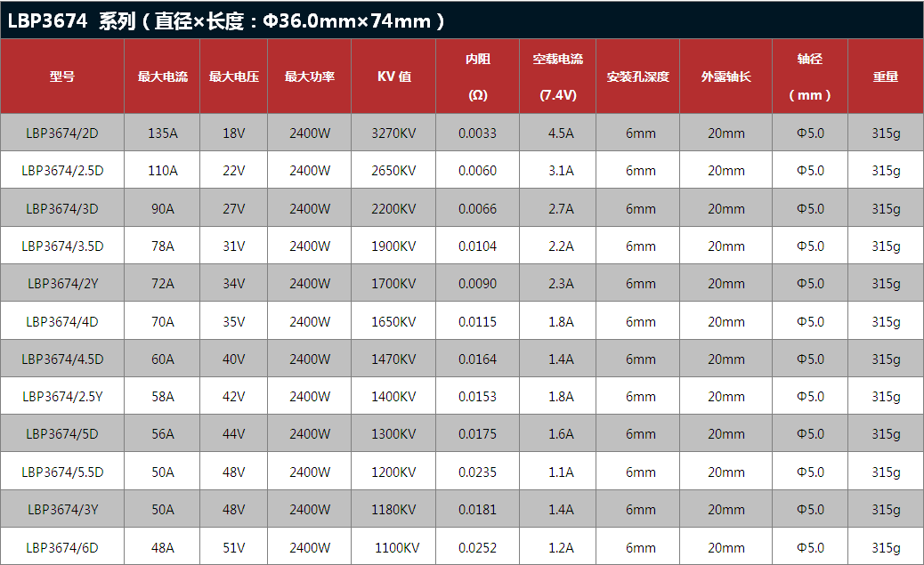Click the KV 值 column header
924x565 pixels.
393,77
